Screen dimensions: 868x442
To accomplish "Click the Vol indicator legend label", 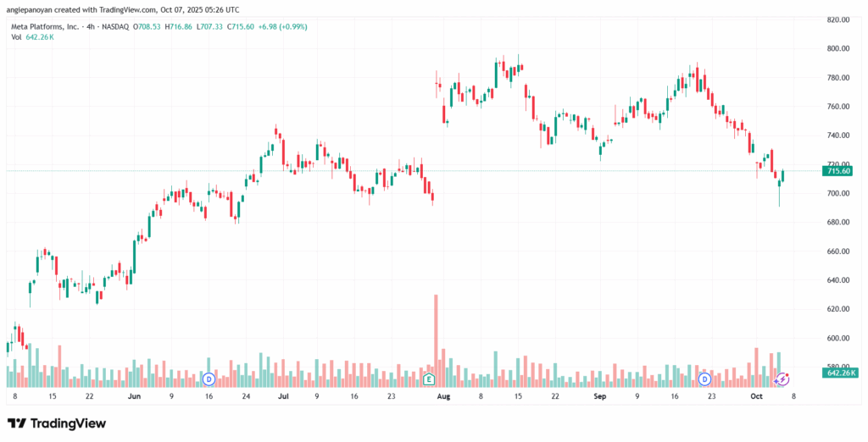I will pyautogui.click(x=17, y=37).
